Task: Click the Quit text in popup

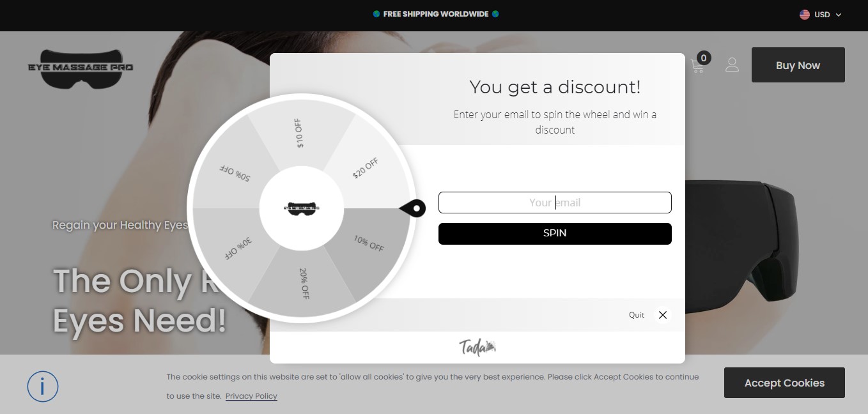Action: [x=637, y=315]
